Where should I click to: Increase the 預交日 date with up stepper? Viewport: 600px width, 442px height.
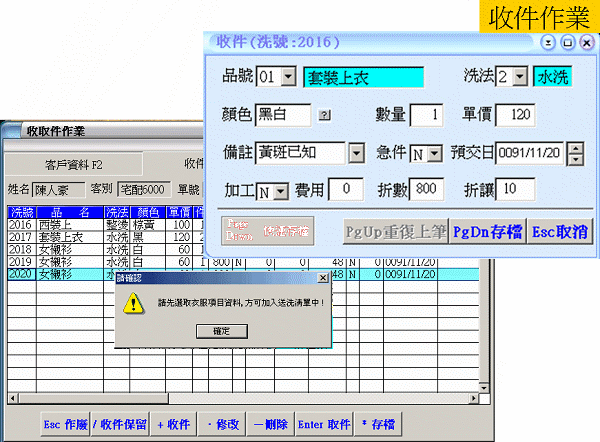click(x=577, y=148)
